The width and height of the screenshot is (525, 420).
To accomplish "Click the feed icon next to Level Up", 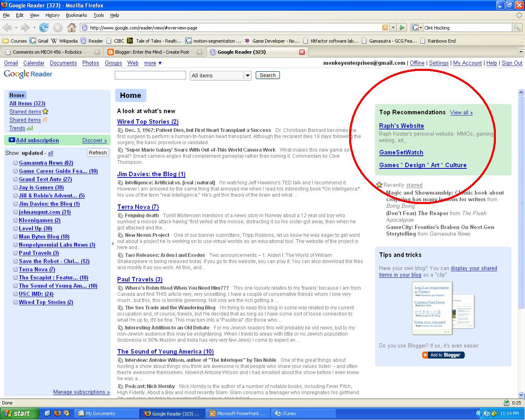I will tap(15, 229).
